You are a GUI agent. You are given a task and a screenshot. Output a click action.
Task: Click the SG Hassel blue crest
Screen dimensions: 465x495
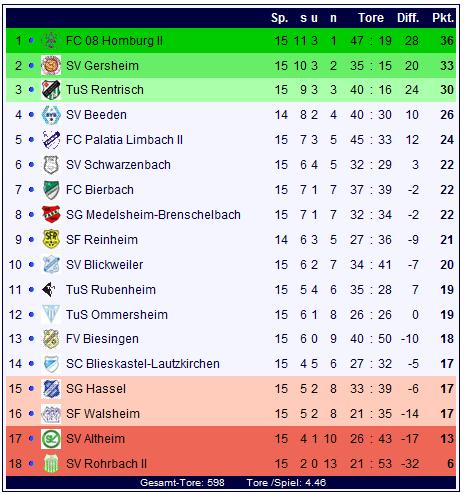(51, 389)
